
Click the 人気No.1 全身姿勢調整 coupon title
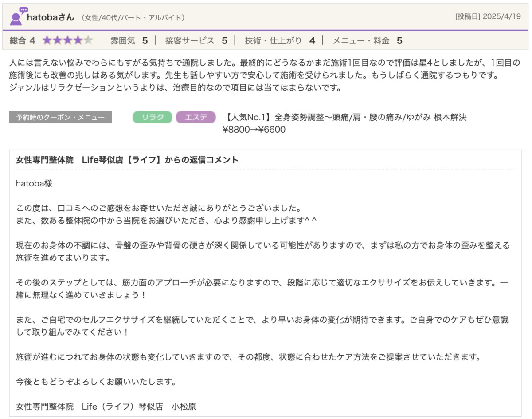coord(344,117)
